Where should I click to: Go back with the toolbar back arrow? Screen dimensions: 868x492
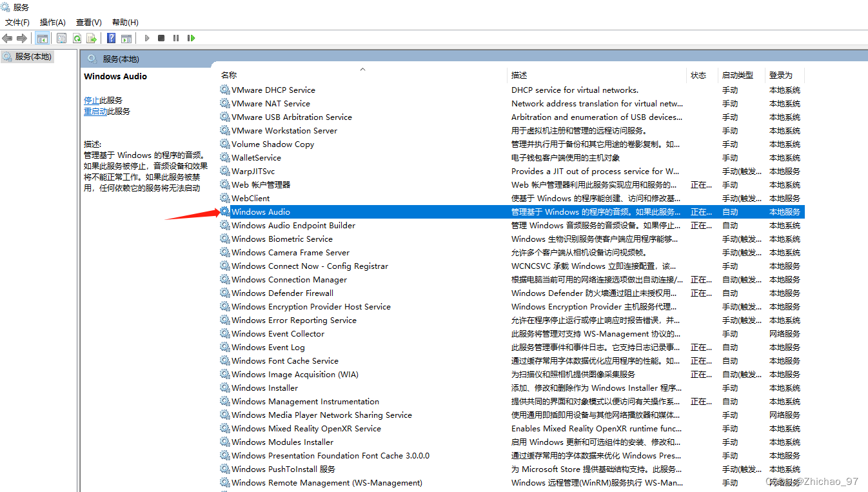(x=8, y=38)
